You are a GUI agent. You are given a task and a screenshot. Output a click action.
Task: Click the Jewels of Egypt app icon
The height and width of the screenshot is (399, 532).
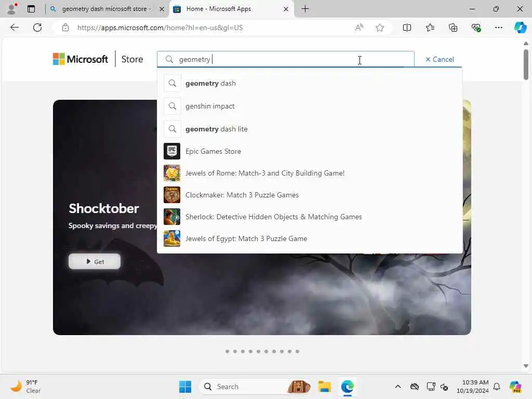[x=172, y=238]
